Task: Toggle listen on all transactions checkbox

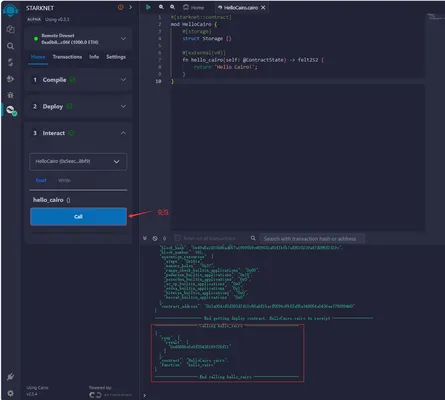Action: [178, 238]
